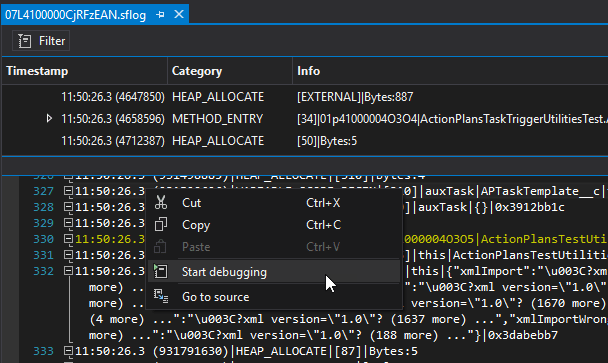The image size is (608, 363).
Task: Choose Copy from the context menu
Action: click(x=274, y=225)
